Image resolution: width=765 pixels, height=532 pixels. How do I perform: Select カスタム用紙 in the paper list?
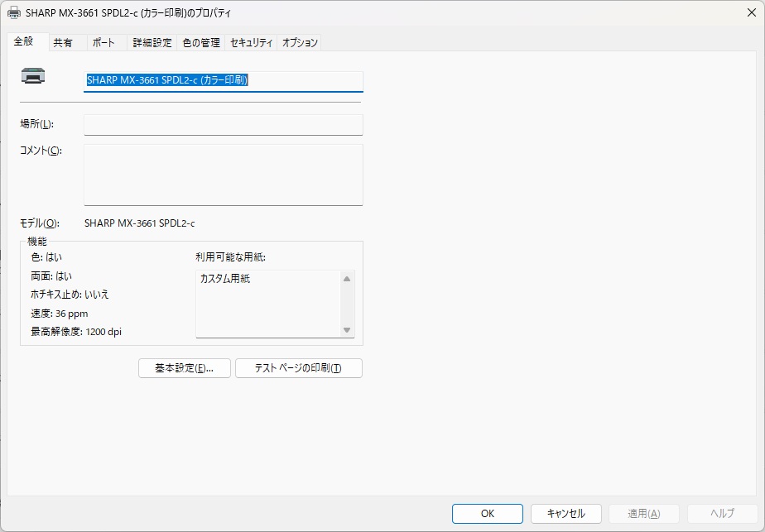pos(225,279)
